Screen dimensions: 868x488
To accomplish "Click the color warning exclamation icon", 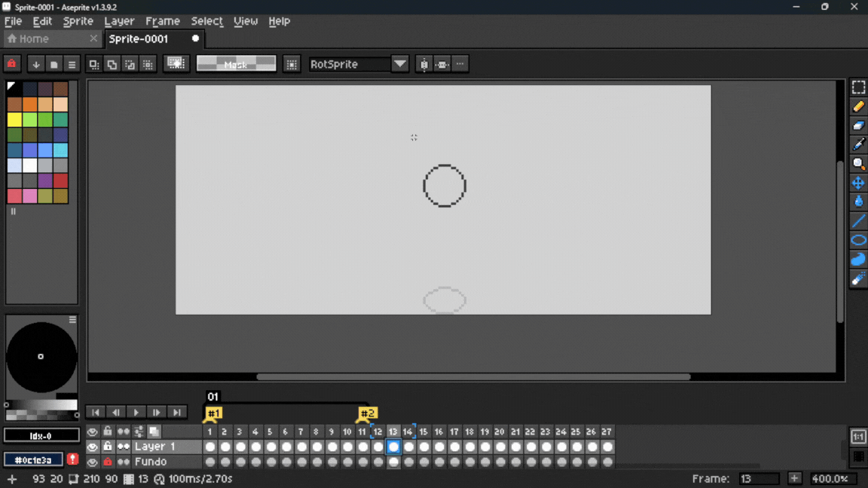I will pos(72,459).
